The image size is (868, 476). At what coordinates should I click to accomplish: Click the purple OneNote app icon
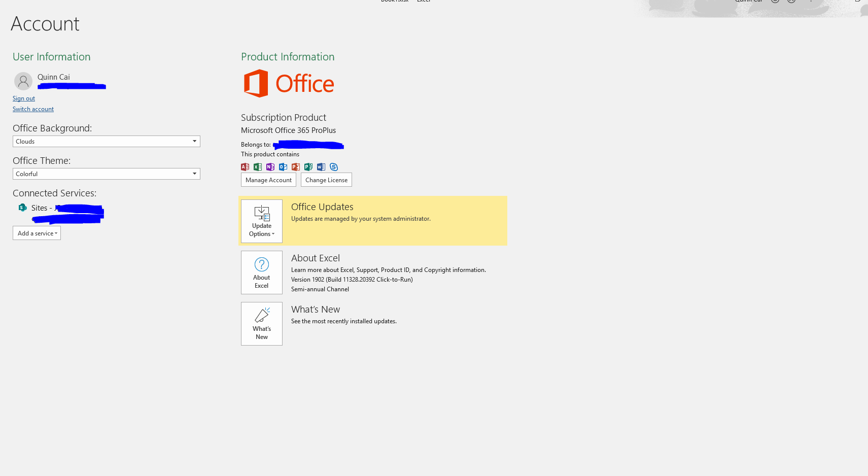(x=270, y=167)
